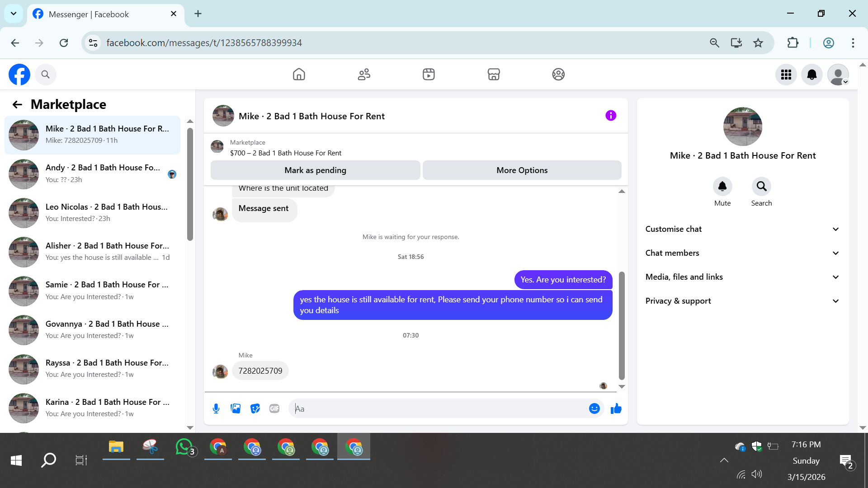
Task: Click the down arrow of message scrollbar
Action: (x=622, y=387)
